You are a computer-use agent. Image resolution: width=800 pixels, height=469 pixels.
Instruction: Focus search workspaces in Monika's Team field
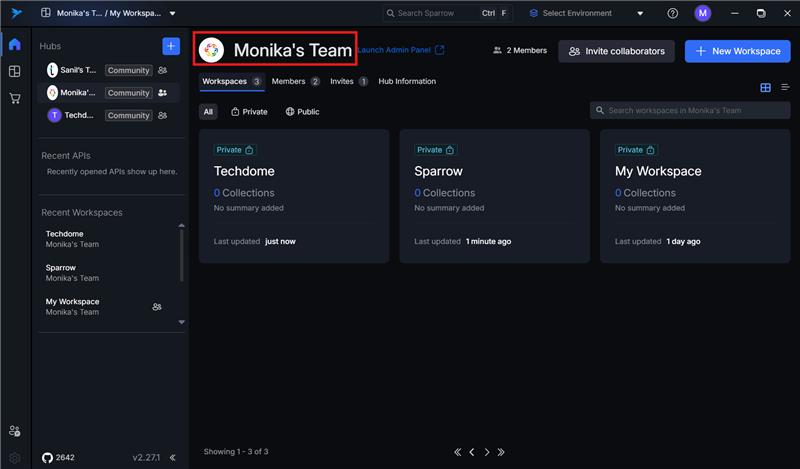[x=690, y=110]
